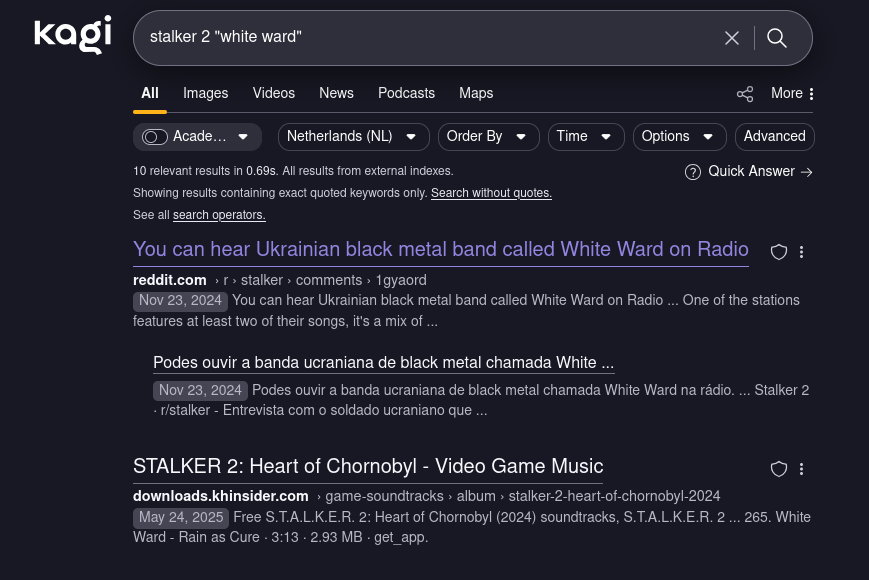Toggle the Academic lens switch
This screenshot has width=869, height=580.
155,137
